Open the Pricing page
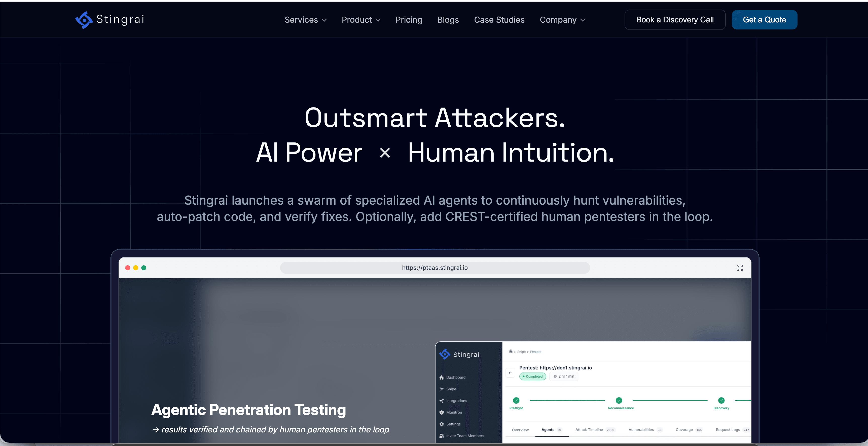The width and height of the screenshot is (868, 446). click(409, 20)
